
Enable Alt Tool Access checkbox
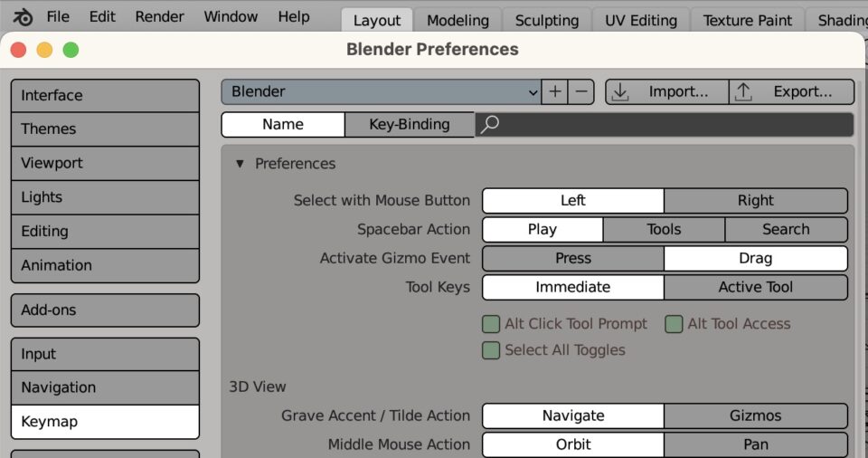point(674,324)
